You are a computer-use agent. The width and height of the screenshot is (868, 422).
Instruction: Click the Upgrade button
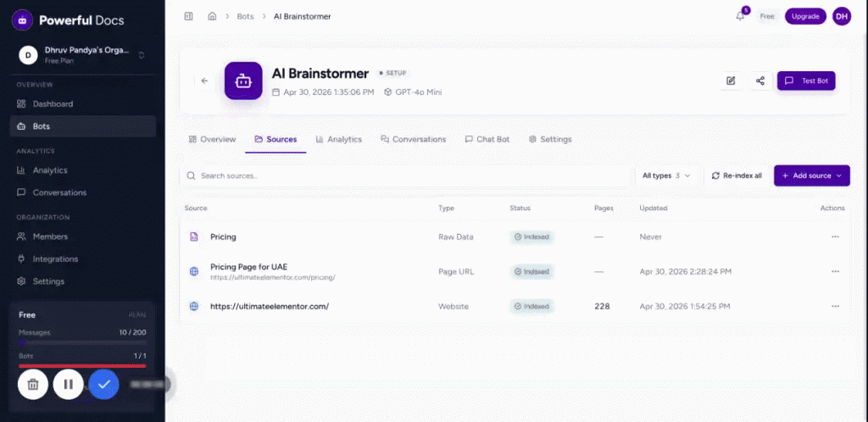pyautogui.click(x=805, y=17)
